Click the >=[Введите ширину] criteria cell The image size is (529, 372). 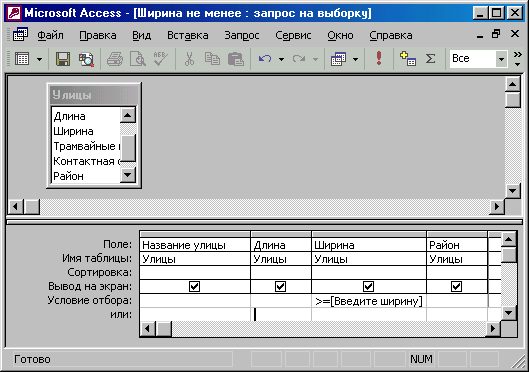click(369, 301)
